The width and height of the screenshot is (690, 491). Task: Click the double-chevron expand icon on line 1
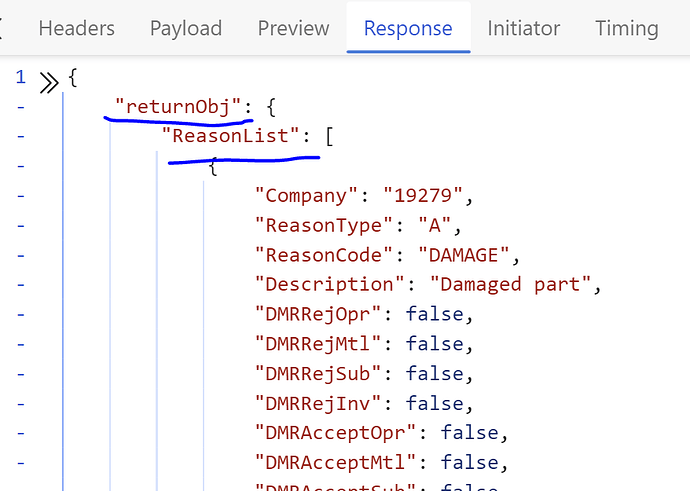tap(47, 80)
